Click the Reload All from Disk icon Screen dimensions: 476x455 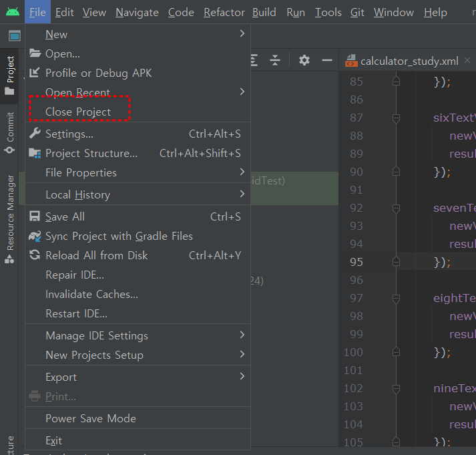click(x=35, y=255)
